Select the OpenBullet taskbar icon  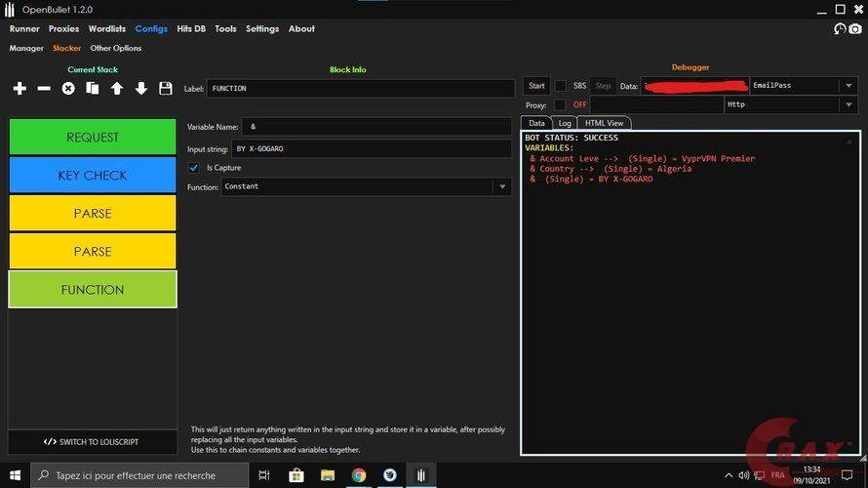[x=421, y=475]
